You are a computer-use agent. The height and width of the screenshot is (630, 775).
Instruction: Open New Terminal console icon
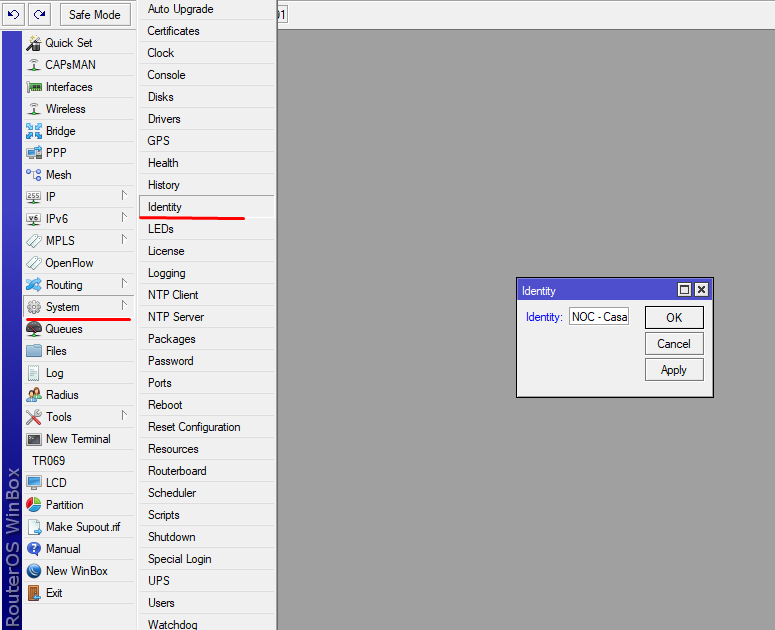tap(34, 439)
